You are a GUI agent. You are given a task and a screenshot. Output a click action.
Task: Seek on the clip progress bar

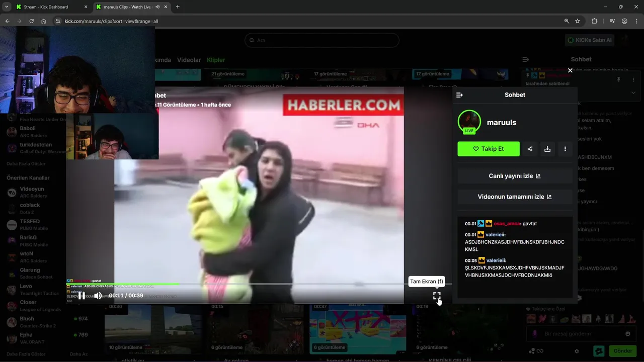pyautogui.click(x=259, y=284)
